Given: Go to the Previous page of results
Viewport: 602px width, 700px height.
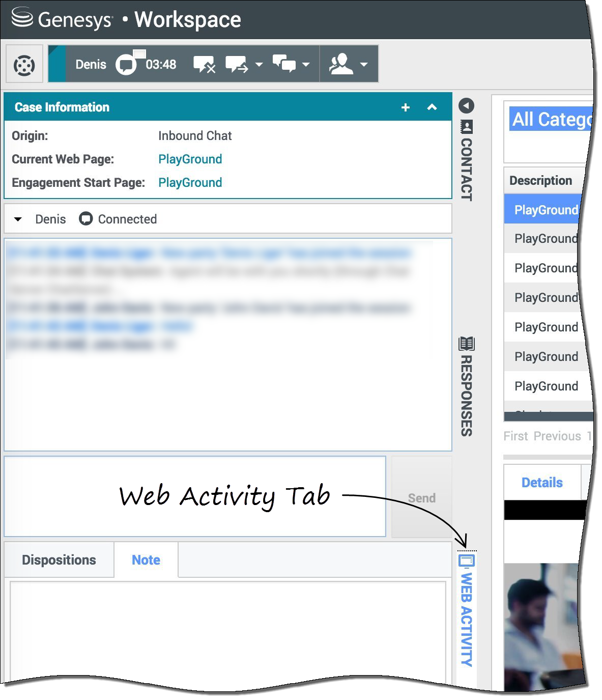Looking at the screenshot, I should [x=557, y=436].
